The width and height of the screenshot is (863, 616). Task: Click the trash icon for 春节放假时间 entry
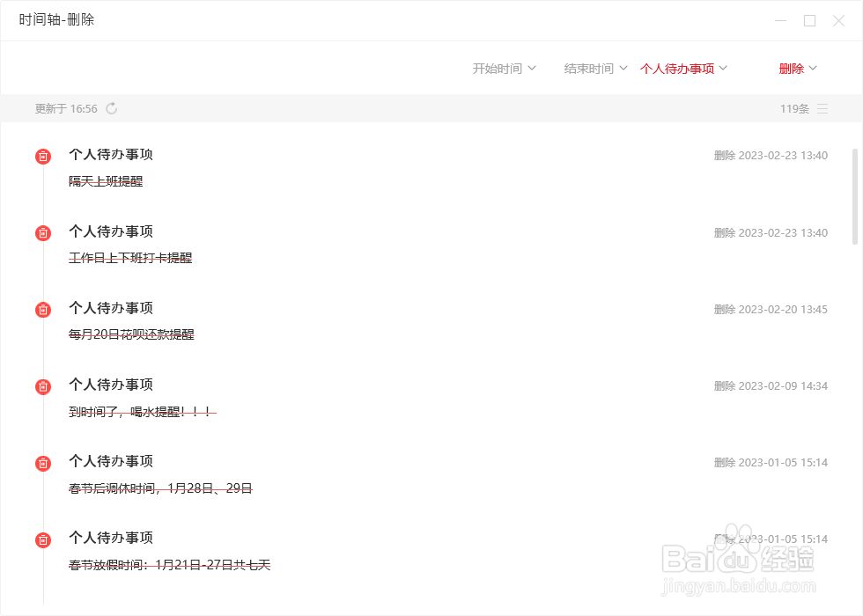[43, 540]
